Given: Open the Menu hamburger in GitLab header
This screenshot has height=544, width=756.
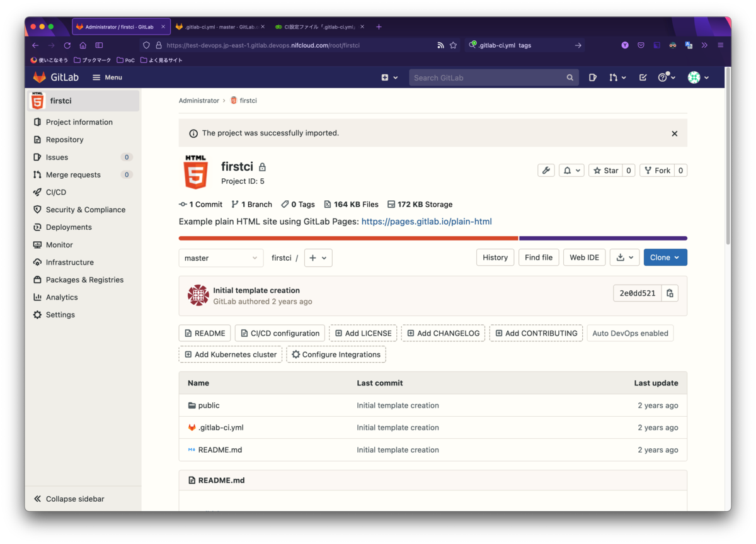Looking at the screenshot, I should point(107,77).
